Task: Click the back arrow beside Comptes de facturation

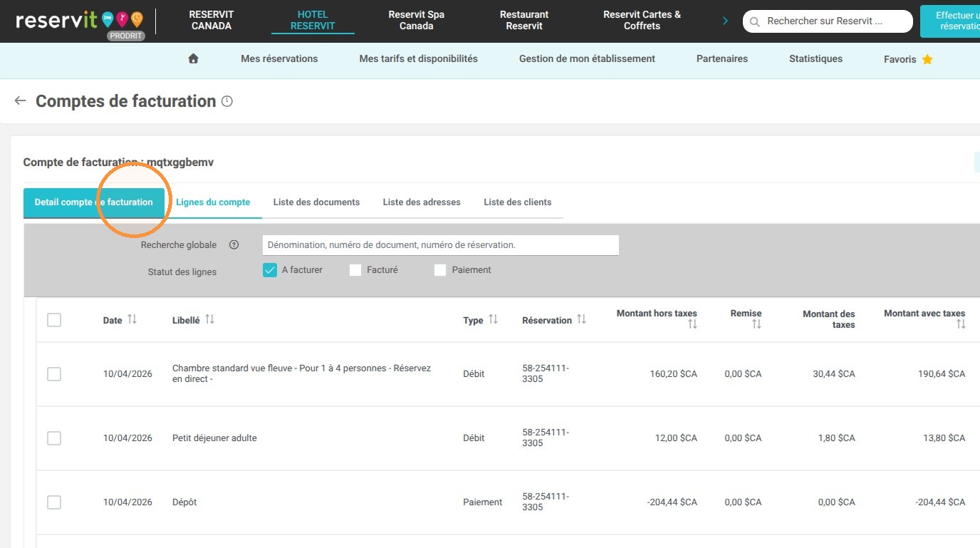Action: point(20,101)
